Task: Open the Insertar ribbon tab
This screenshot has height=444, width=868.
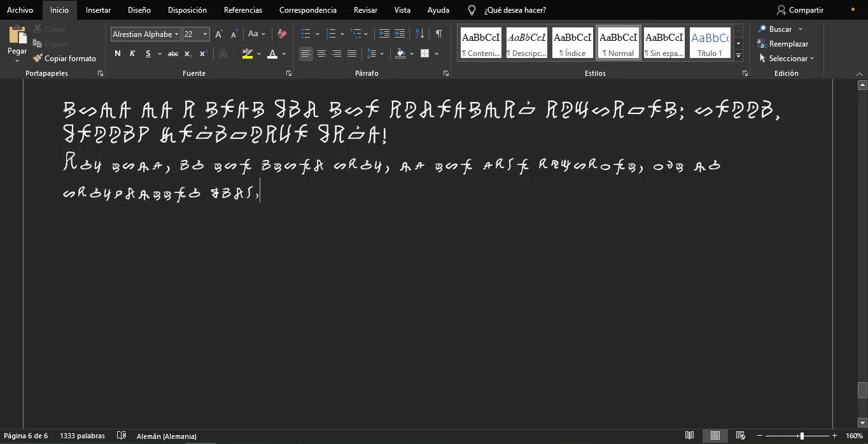Action: tap(98, 10)
